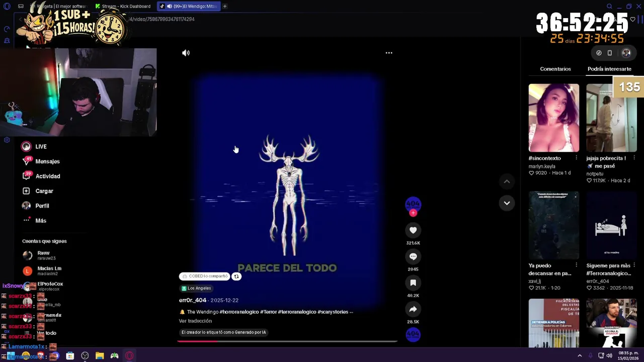
Task: Click the repost icon beside COBED
Action: pyautogui.click(x=236, y=276)
